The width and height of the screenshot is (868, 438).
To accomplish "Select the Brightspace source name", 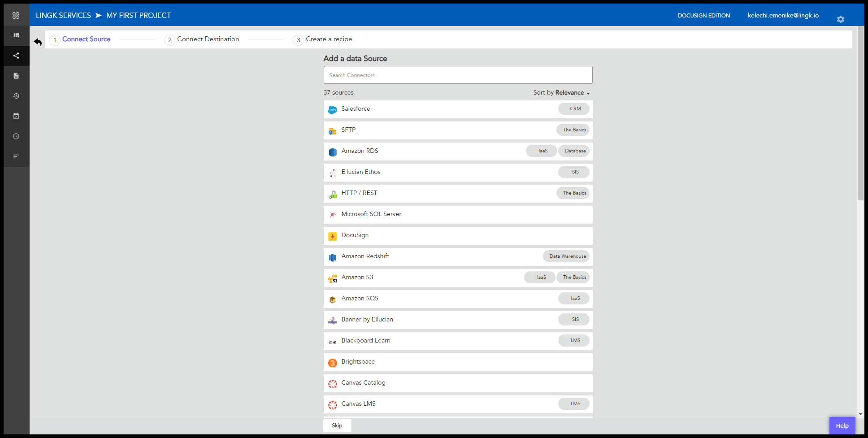I will click(x=358, y=361).
